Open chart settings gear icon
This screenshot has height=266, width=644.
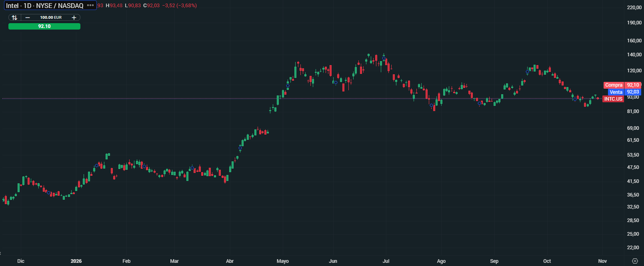635,261
